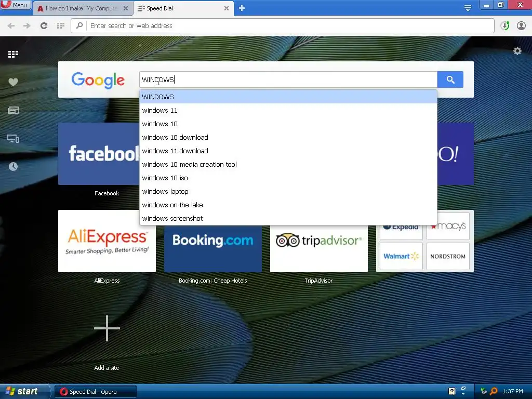Viewport: 532px width, 399px height.
Task: Click the "Booking.com: Cheap Hotels" label
Action: 212,281
